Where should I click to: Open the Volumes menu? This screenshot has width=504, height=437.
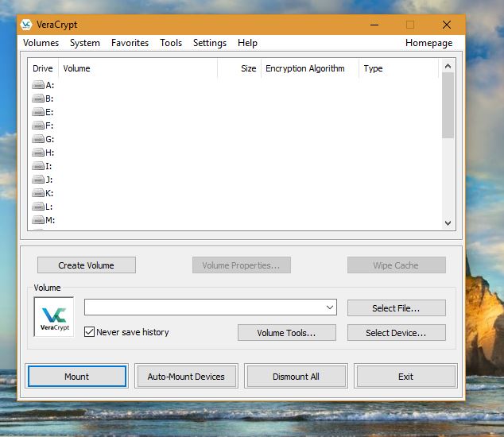(x=41, y=43)
